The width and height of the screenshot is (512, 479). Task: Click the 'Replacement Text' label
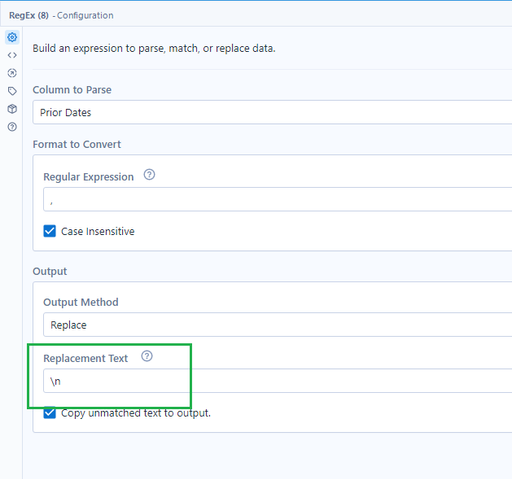pyautogui.click(x=86, y=358)
